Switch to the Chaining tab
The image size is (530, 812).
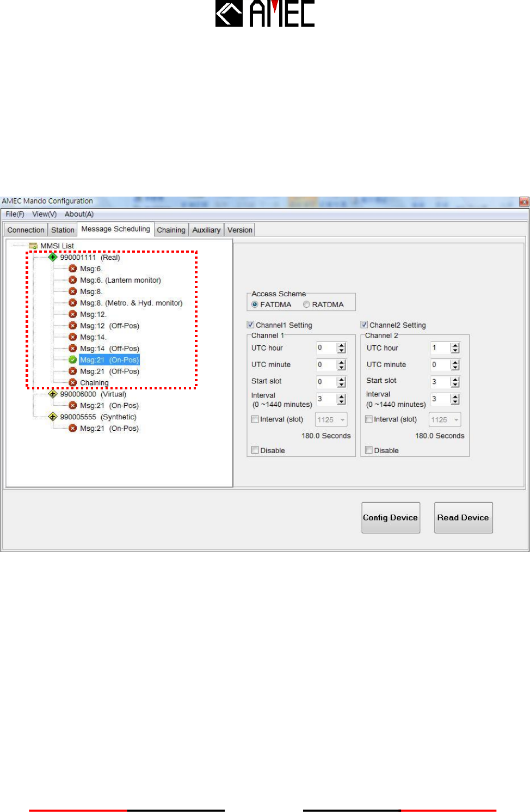coord(171,230)
